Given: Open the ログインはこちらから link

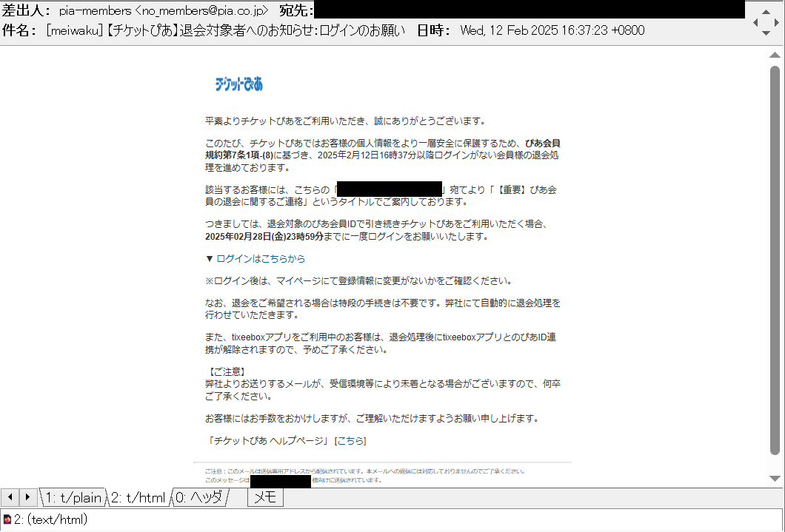Looking at the screenshot, I should (x=261, y=258).
